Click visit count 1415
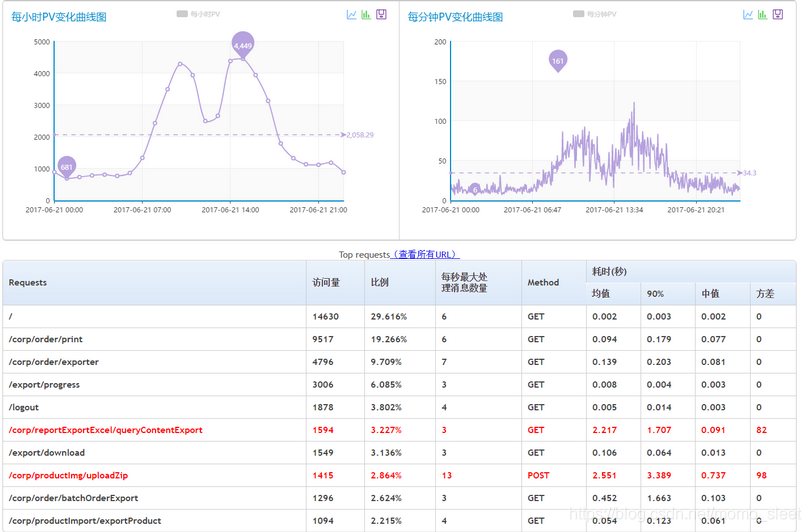The width and height of the screenshot is (811, 532). pyautogui.click(x=323, y=476)
